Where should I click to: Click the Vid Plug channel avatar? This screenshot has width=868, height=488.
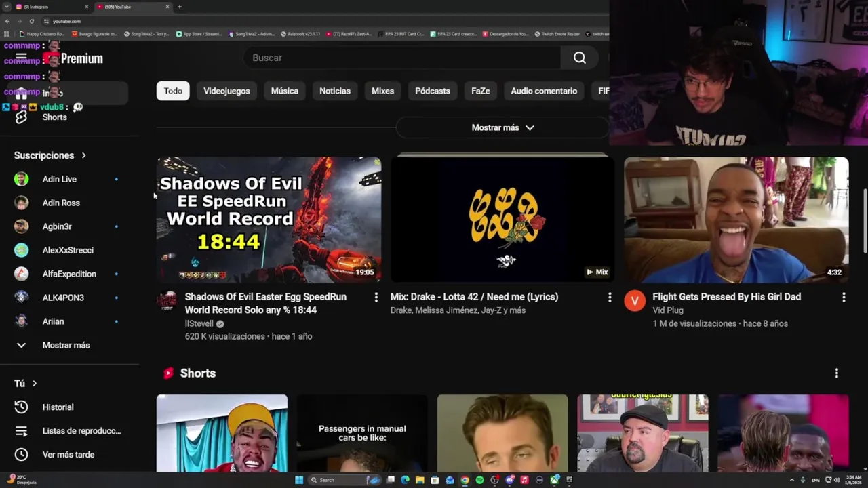tap(635, 301)
